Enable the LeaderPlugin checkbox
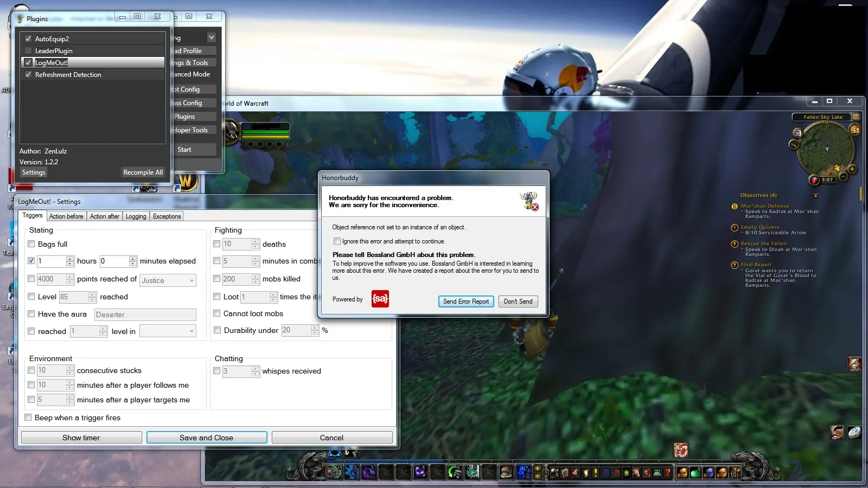The width and height of the screenshot is (868, 488). [28, 50]
